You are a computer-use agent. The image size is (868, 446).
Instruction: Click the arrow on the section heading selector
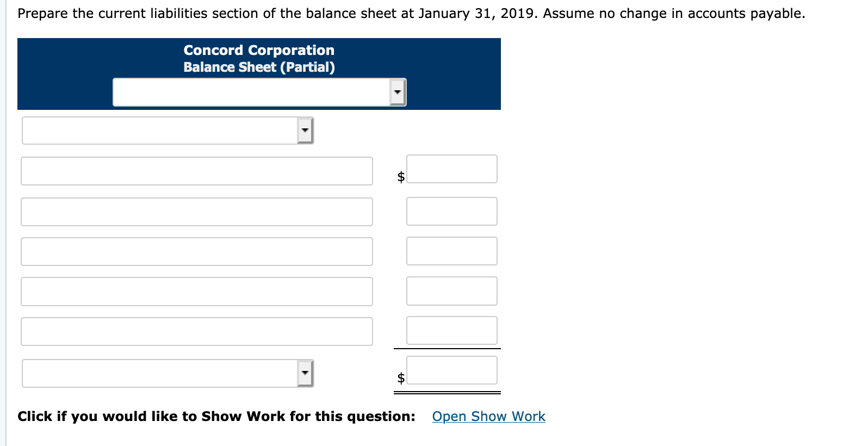(305, 130)
